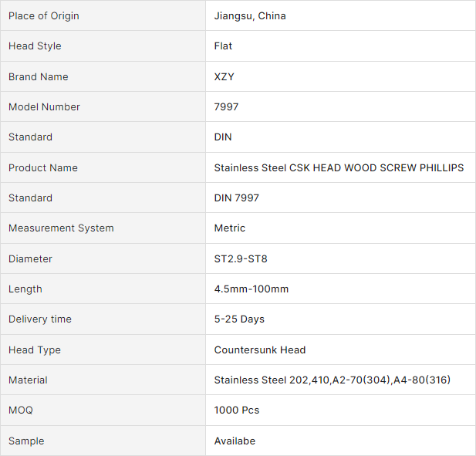Click the "Countersunk Head" value

[x=259, y=350]
